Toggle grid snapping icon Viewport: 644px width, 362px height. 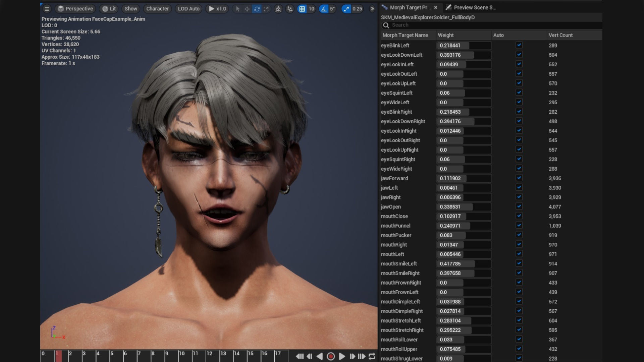pos(302,9)
